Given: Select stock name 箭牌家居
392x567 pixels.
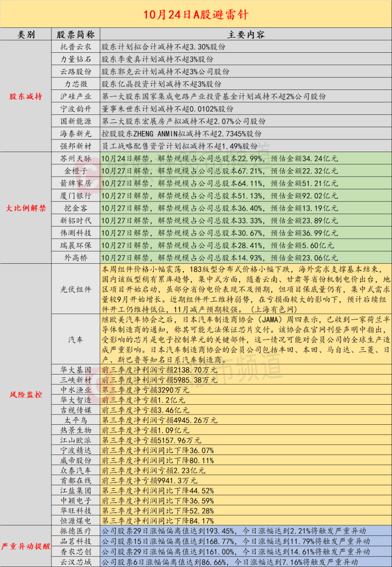Looking at the screenshot, I should point(76,183).
